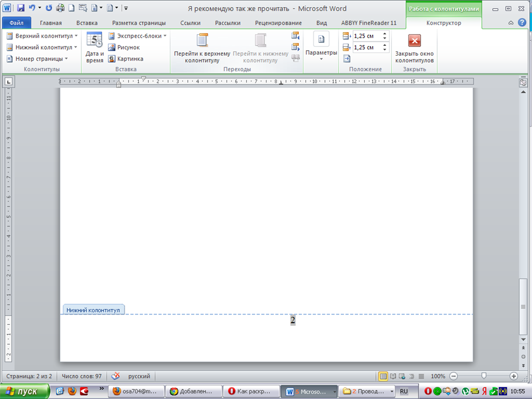Switch to Print Layout view
Viewport: 532px width, 399px height.
383,376
